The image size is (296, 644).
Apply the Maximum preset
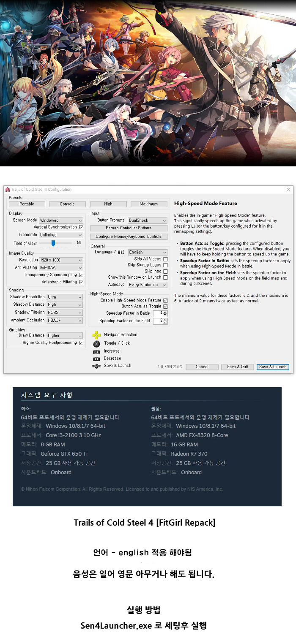coord(149,204)
